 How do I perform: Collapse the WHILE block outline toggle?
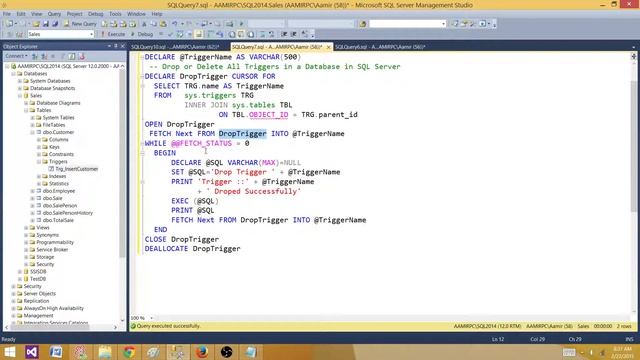tap(142, 144)
